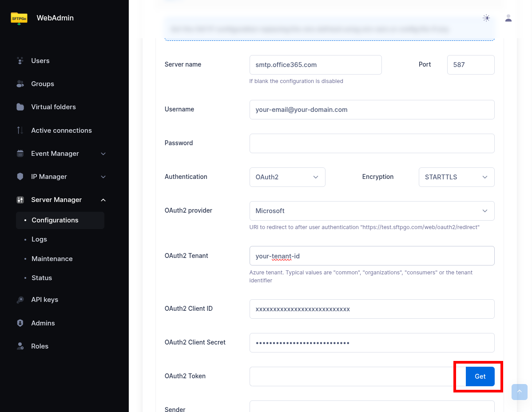Open the user profile icon
The height and width of the screenshot is (412, 532).
[508, 18]
